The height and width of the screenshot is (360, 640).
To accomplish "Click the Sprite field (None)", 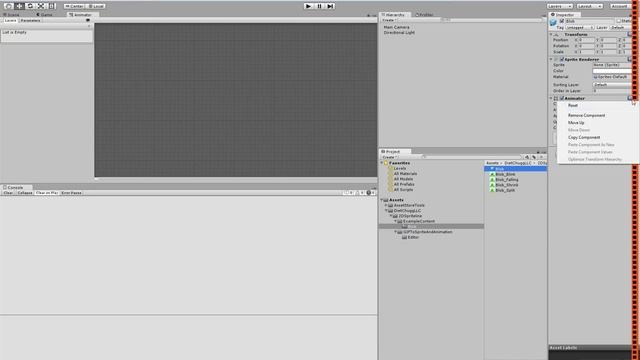I will pos(612,65).
